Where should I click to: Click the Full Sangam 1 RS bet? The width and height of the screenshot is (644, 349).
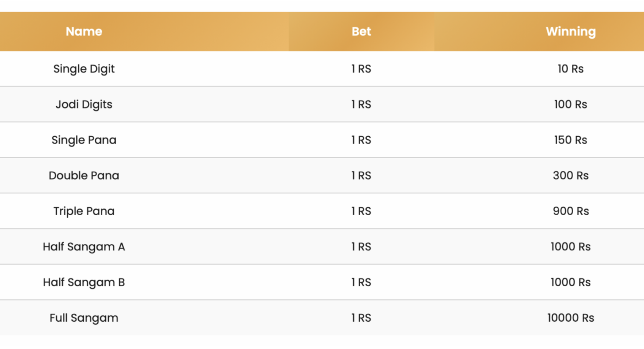(x=361, y=318)
